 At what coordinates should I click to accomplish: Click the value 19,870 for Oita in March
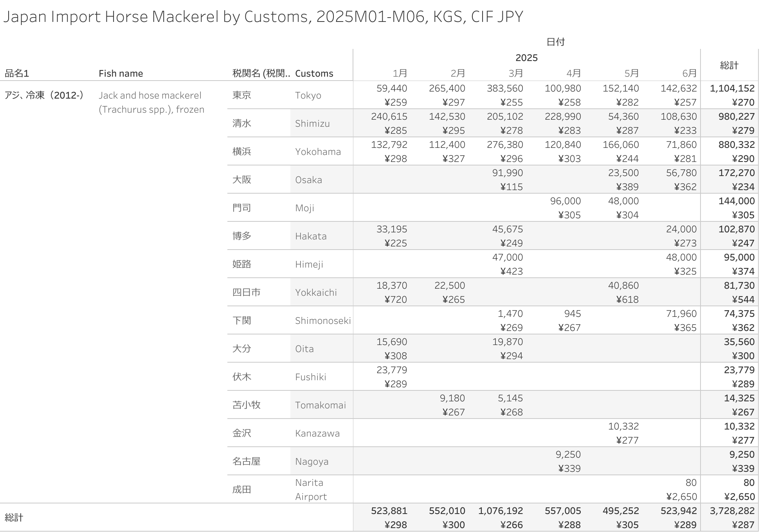click(x=508, y=342)
